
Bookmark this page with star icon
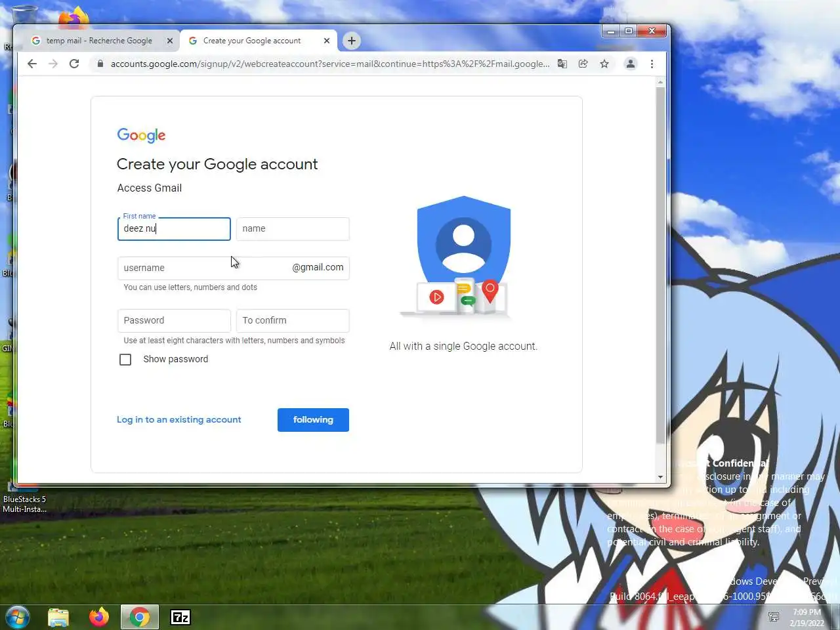coord(604,64)
